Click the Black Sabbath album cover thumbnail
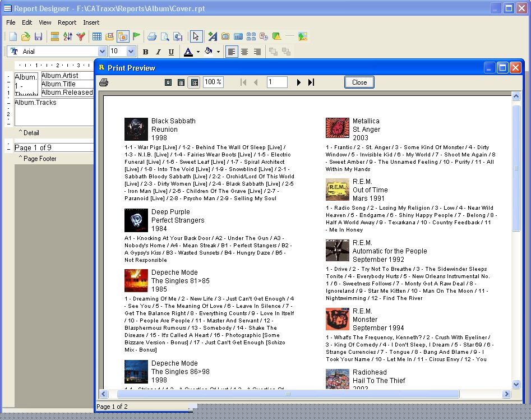The image size is (531, 420). (x=136, y=129)
